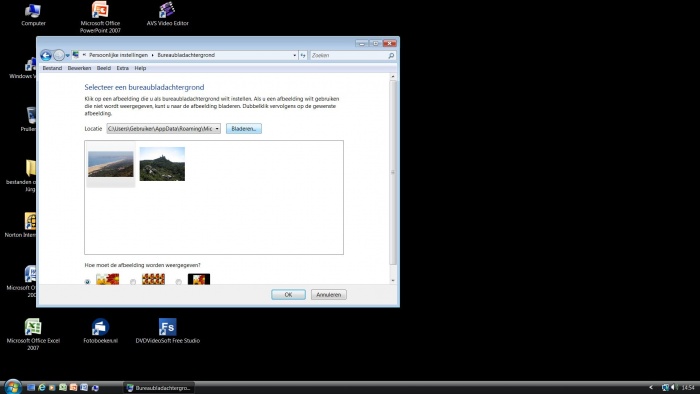
Task: Open the Bewerken menu
Action: coord(79,68)
